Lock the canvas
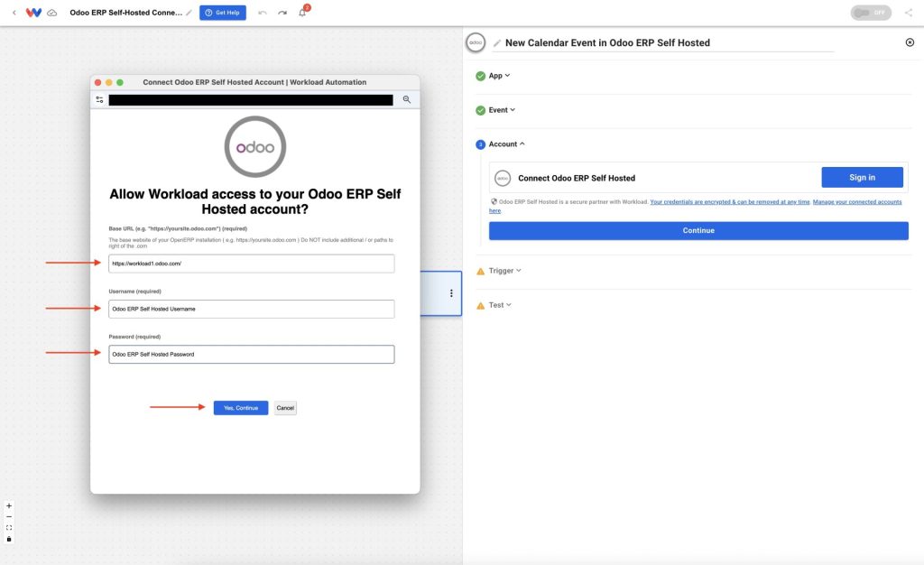924x565 pixels. pos(9,539)
